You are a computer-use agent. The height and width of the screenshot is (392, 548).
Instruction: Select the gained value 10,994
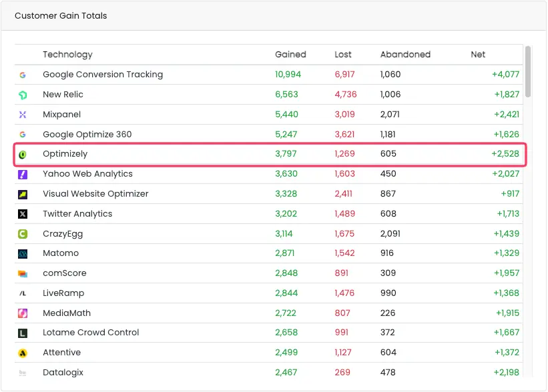[288, 75]
